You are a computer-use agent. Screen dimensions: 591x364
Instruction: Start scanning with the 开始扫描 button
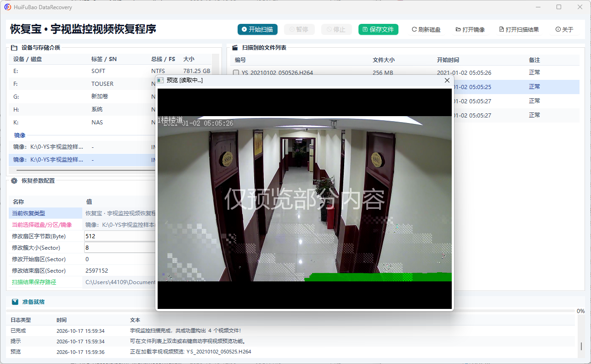(x=257, y=29)
